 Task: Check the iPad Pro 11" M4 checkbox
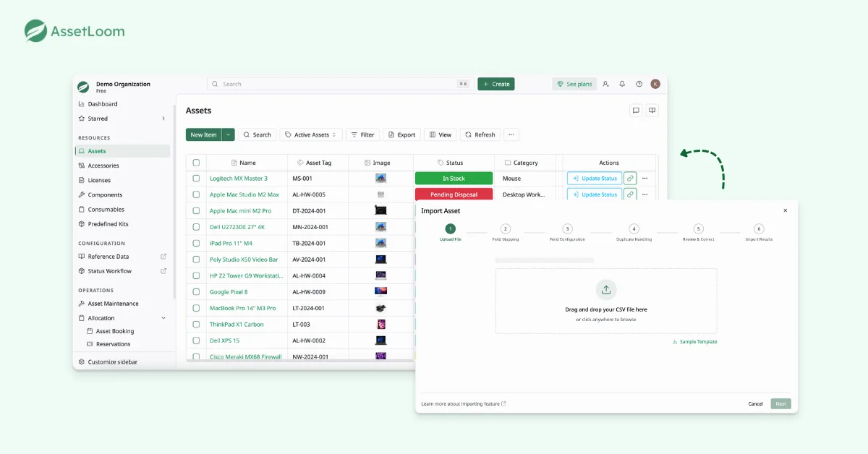pyautogui.click(x=196, y=243)
